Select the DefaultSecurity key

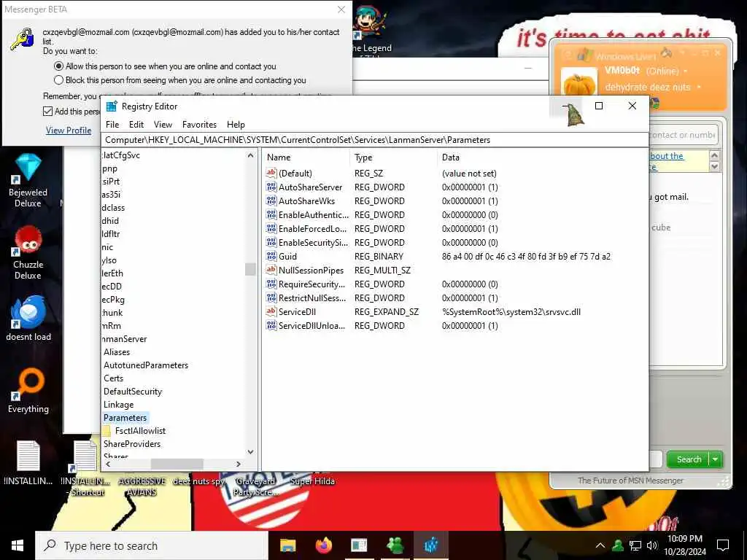coord(133,392)
